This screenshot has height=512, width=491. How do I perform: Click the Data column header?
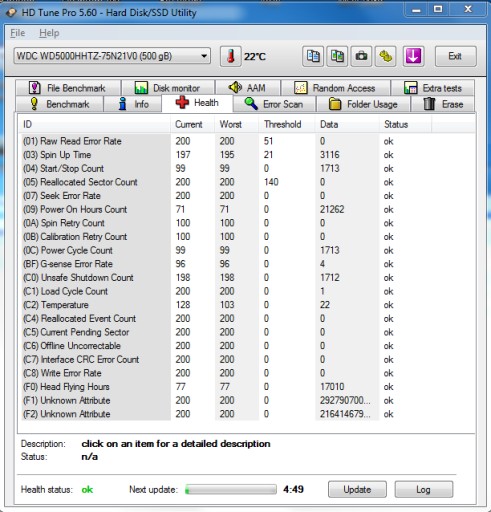click(347, 124)
